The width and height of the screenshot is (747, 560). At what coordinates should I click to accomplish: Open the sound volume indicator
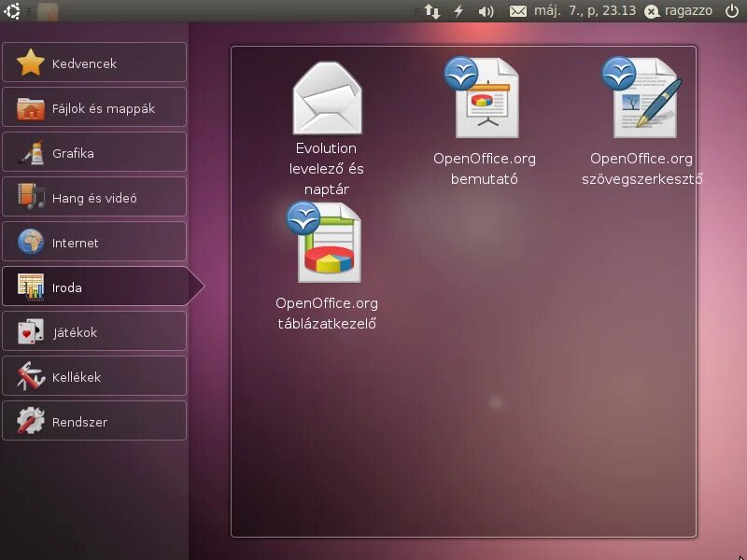486,11
